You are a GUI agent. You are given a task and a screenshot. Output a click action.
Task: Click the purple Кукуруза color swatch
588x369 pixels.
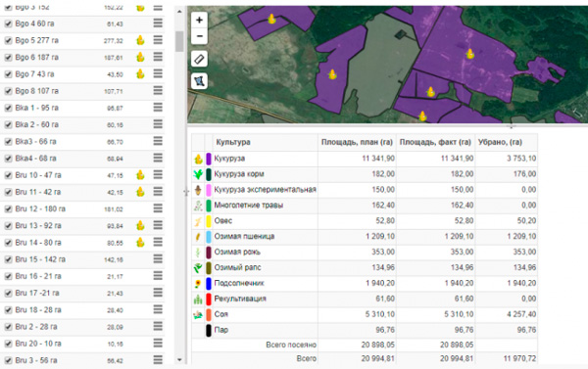pyautogui.click(x=209, y=159)
